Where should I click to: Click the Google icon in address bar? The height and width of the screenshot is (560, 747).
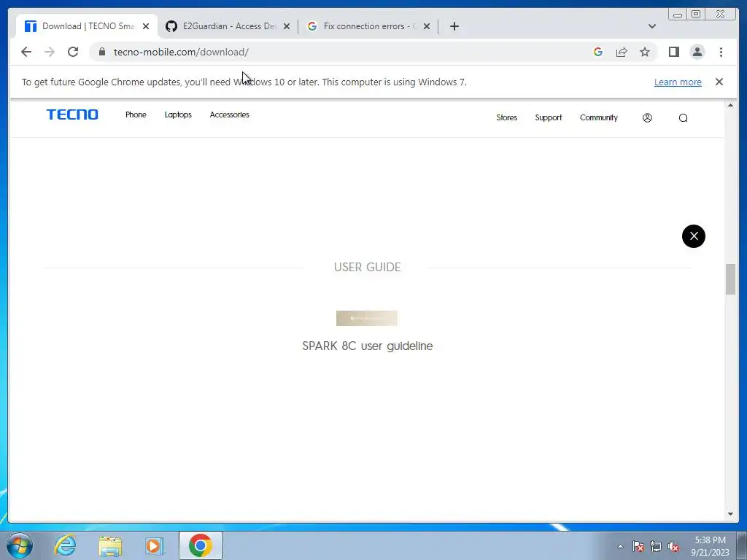598,52
